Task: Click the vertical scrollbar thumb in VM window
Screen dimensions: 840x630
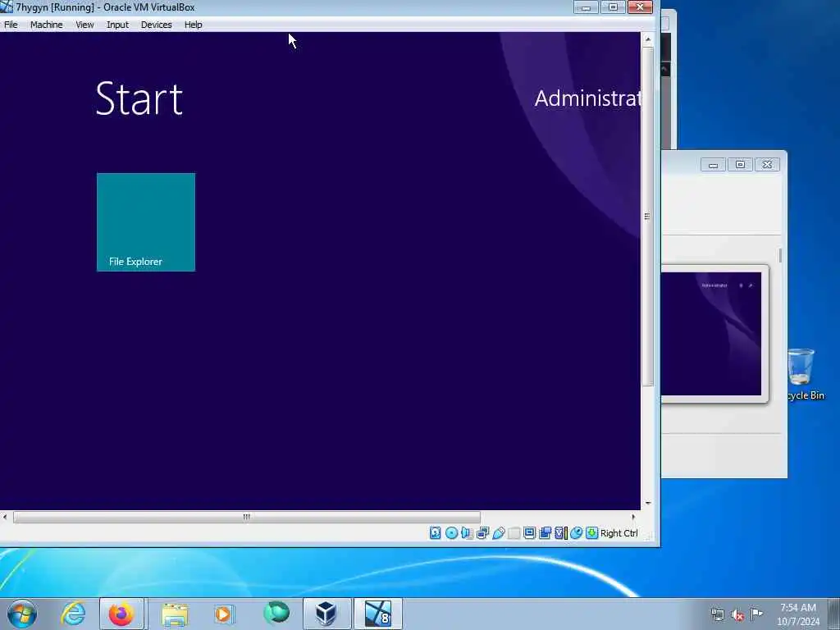Action: click(648, 216)
